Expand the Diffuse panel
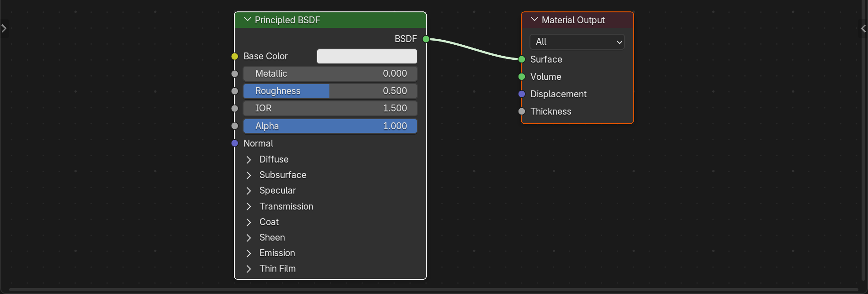The width and height of the screenshot is (868, 294). 249,159
